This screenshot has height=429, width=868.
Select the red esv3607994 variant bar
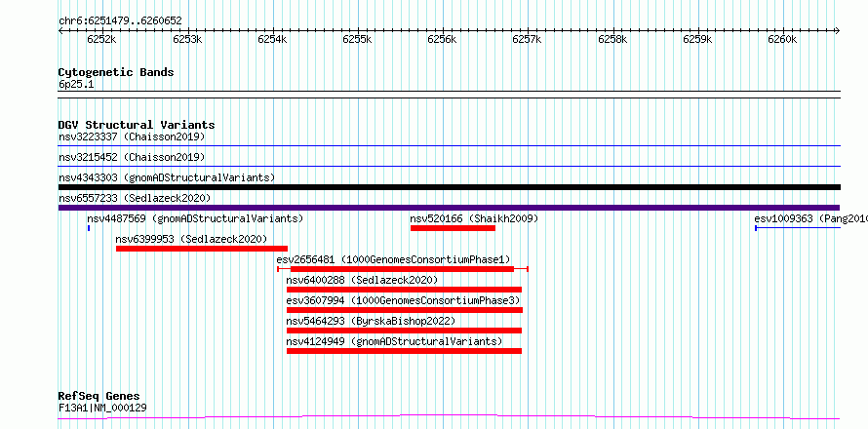click(405, 310)
